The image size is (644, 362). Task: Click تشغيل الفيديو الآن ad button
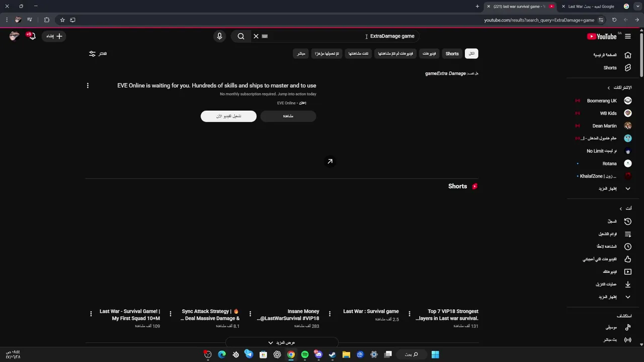click(228, 116)
